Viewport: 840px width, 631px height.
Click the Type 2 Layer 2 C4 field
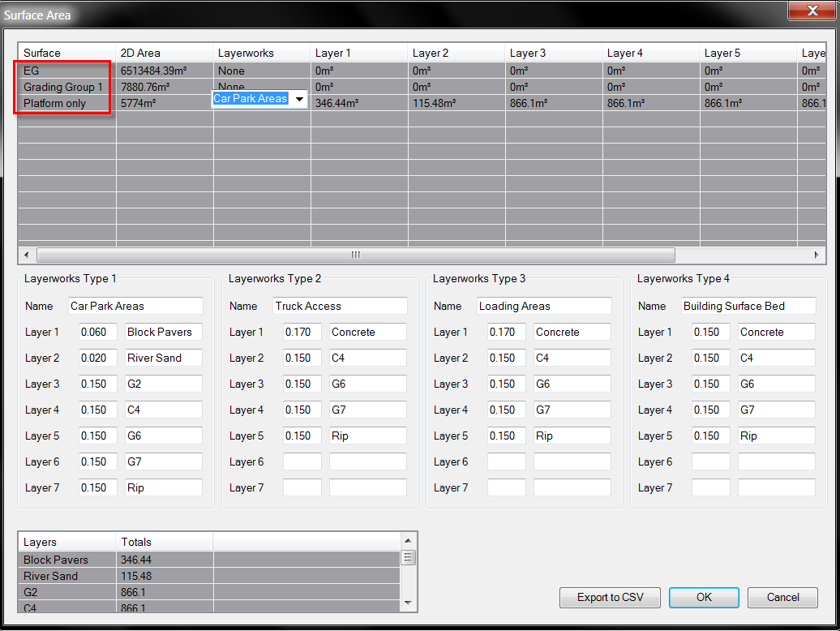[x=368, y=358]
